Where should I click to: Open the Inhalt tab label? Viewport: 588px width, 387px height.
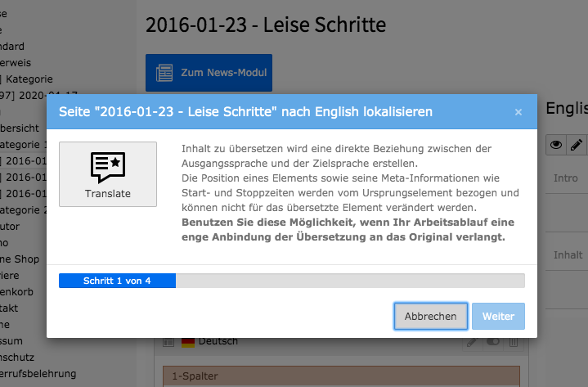point(568,255)
